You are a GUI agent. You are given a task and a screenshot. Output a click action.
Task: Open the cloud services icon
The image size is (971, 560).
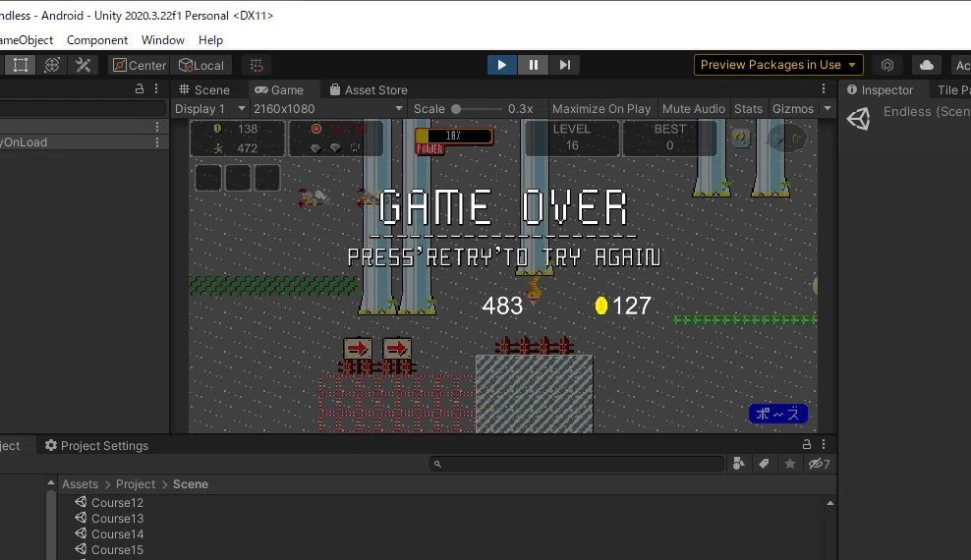[927, 65]
